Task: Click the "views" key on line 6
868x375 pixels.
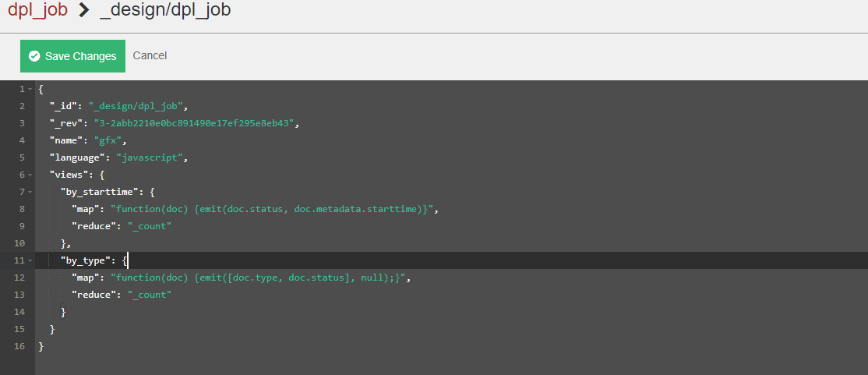Action: [x=69, y=175]
